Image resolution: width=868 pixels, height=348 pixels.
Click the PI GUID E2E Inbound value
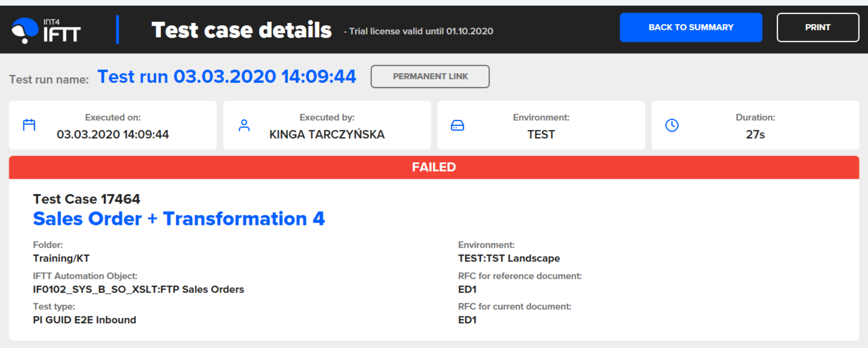coord(84,320)
